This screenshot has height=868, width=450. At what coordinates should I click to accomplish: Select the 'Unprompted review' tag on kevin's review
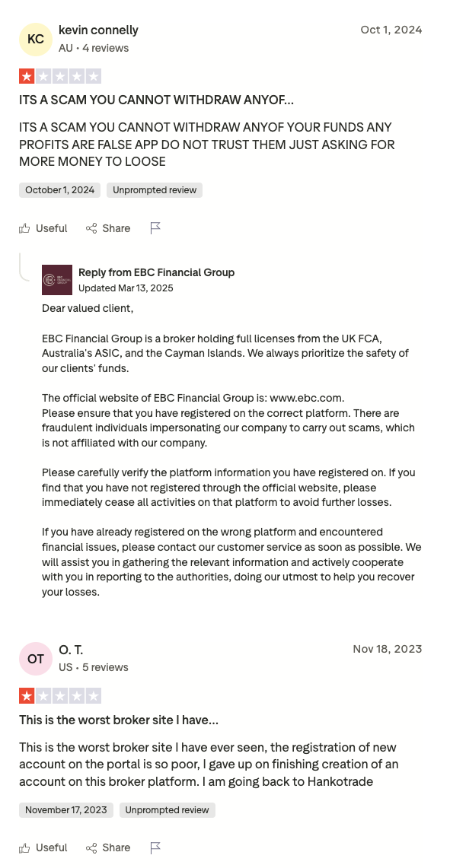[154, 190]
